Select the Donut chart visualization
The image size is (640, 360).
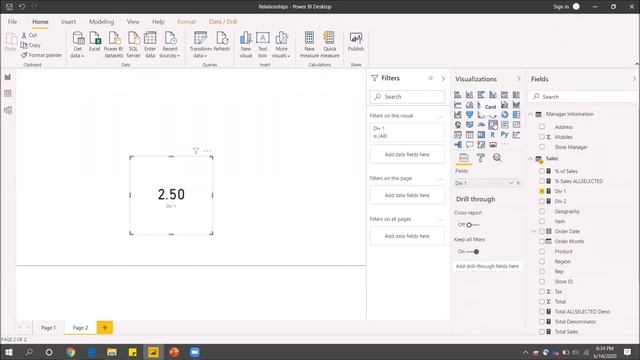[x=504, y=115]
